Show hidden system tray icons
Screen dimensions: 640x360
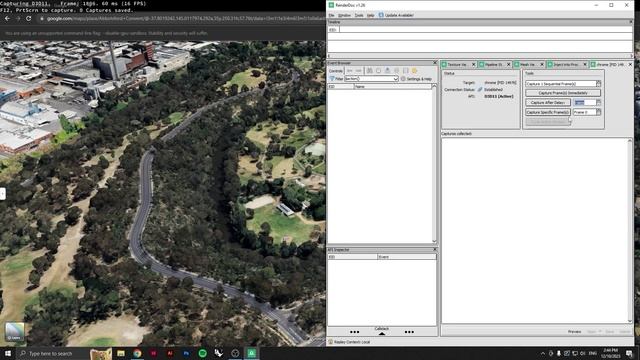pos(542,353)
